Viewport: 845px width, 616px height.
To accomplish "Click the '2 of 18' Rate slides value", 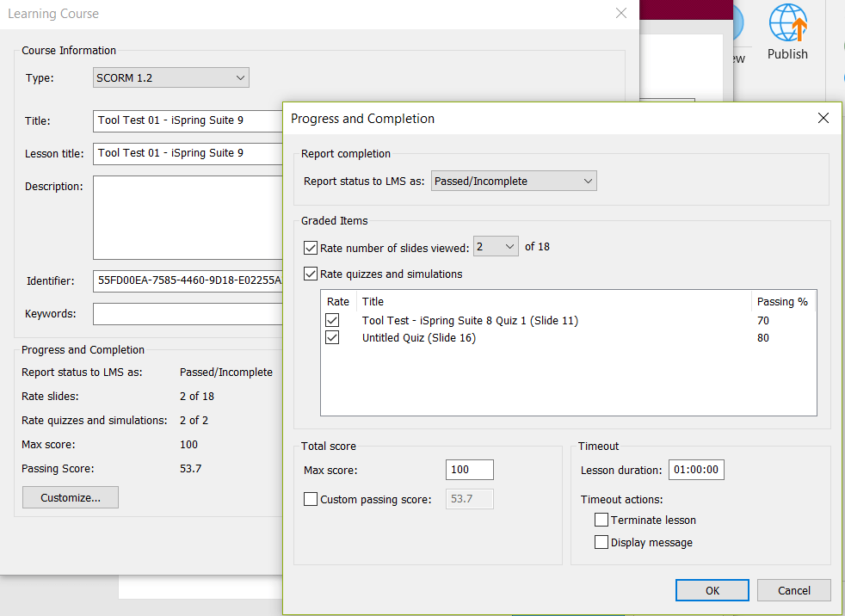I will [x=197, y=396].
